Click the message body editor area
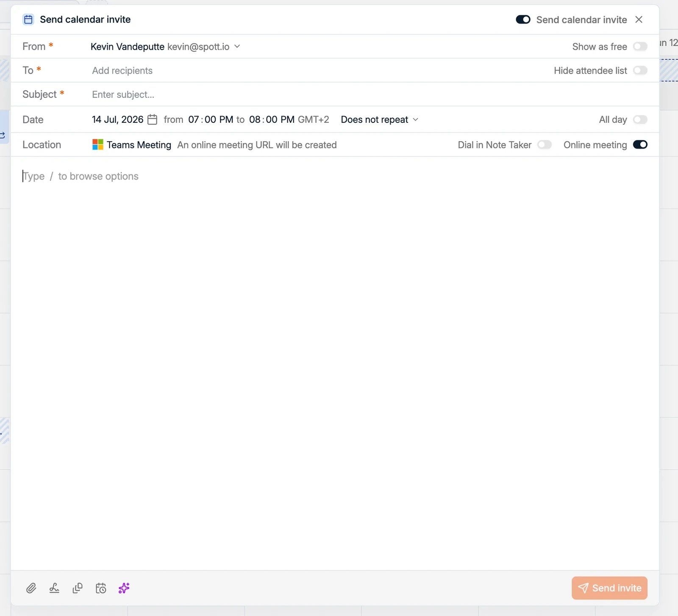 coord(335,363)
